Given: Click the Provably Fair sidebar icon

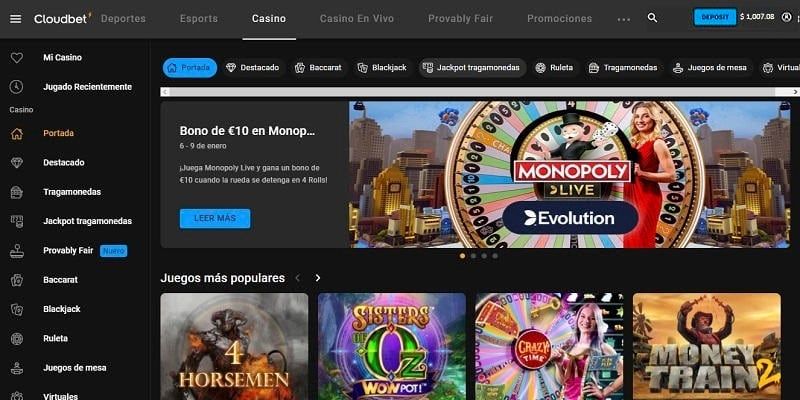Looking at the screenshot, I should (x=17, y=251).
